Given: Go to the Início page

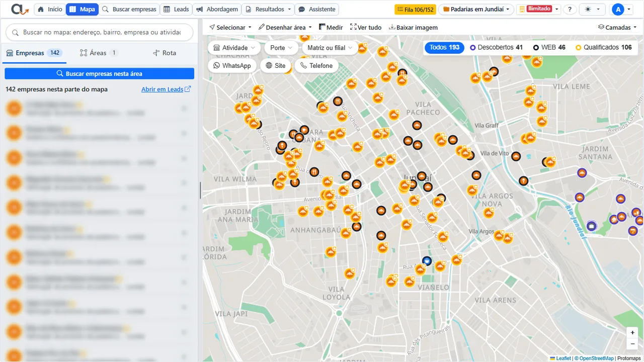Looking at the screenshot, I should click(49, 10).
